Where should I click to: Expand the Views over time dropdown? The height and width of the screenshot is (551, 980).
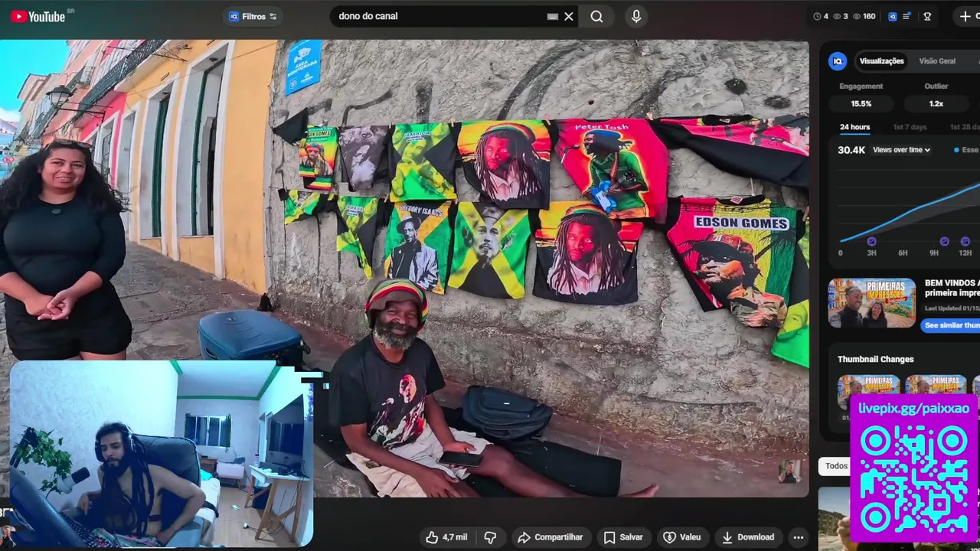point(901,150)
